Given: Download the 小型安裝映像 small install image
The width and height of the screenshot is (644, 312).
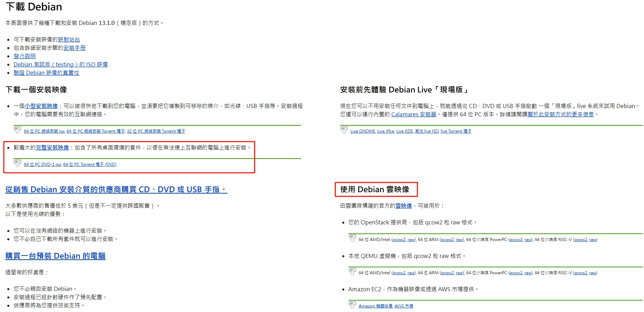Looking at the screenshot, I should coord(42,106).
